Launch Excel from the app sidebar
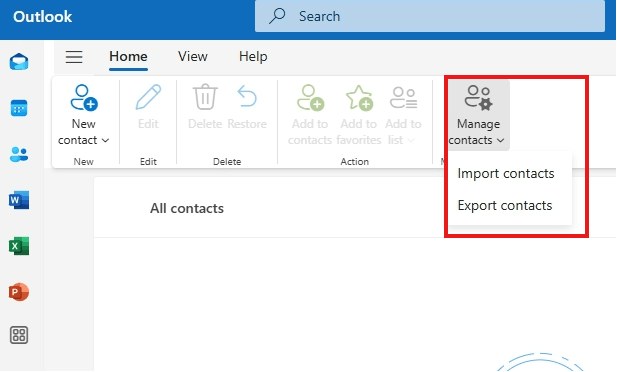The image size is (617, 372). [19, 246]
